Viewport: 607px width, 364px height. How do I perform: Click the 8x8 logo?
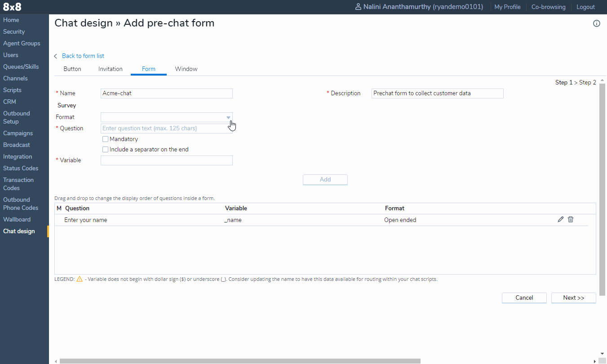12,7
